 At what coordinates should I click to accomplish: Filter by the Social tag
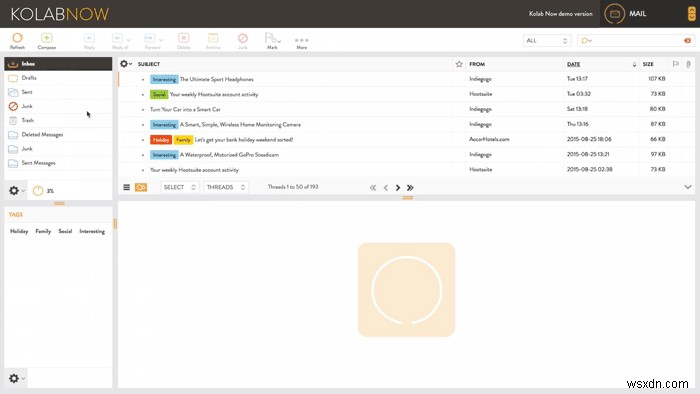click(65, 232)
